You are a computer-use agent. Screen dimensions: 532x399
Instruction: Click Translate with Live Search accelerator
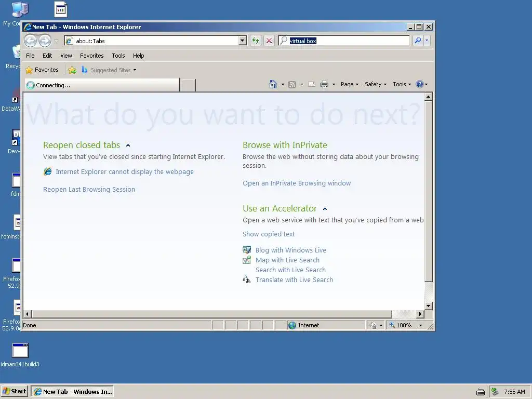point(294,280)
